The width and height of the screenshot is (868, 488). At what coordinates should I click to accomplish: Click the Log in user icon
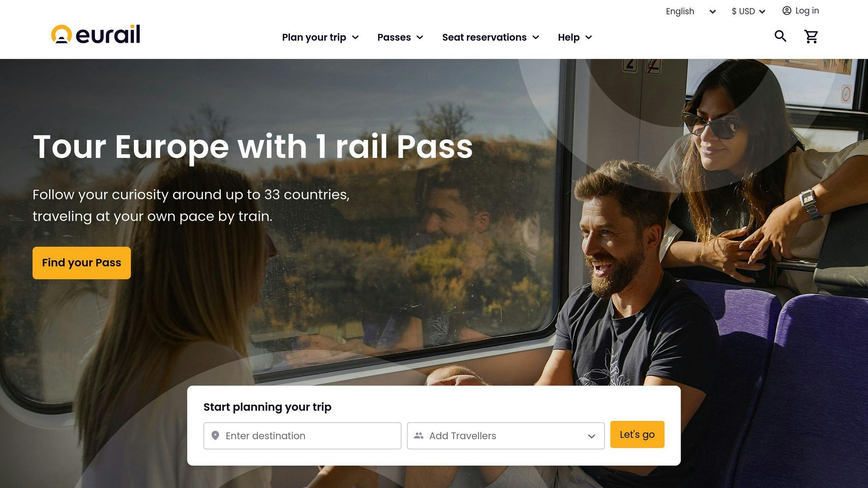coord(787,11)
